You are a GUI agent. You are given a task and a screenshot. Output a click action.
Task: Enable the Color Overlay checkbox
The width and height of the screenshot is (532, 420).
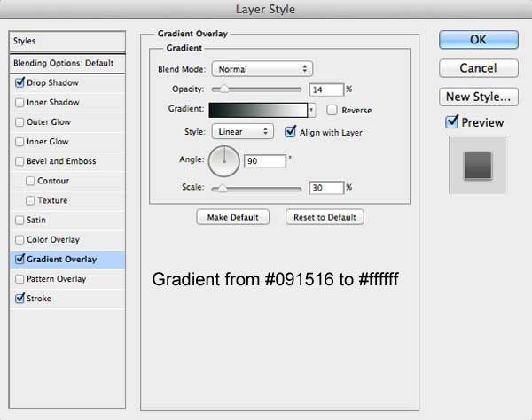tap(20, 240)
